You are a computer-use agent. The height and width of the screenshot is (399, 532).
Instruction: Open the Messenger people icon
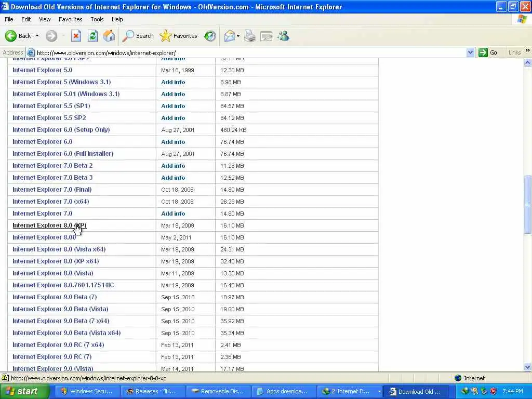(x=283, y=36)
